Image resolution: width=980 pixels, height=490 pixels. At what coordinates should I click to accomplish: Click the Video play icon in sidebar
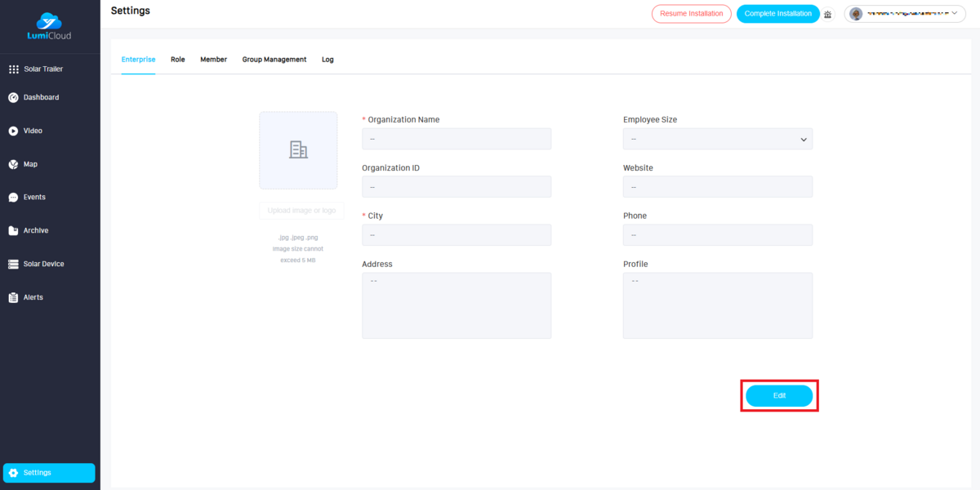pos(13,131)
